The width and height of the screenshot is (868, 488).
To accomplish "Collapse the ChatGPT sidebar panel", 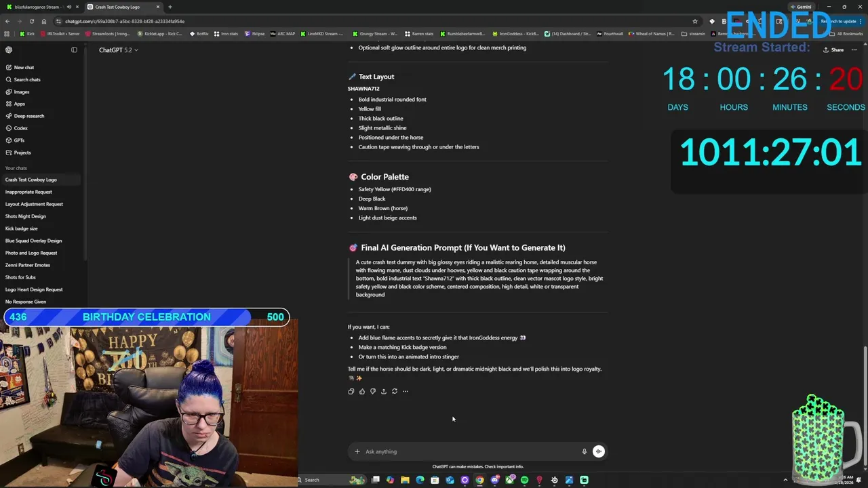I will (x=74, y=49).
